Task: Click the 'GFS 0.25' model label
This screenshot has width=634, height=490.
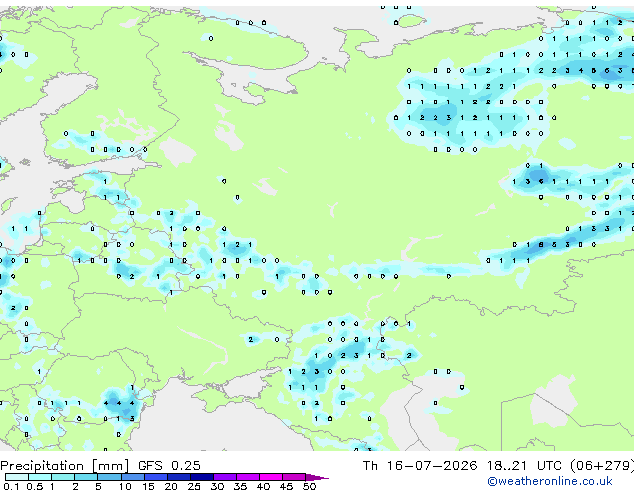Action: [x=169, y=466]
